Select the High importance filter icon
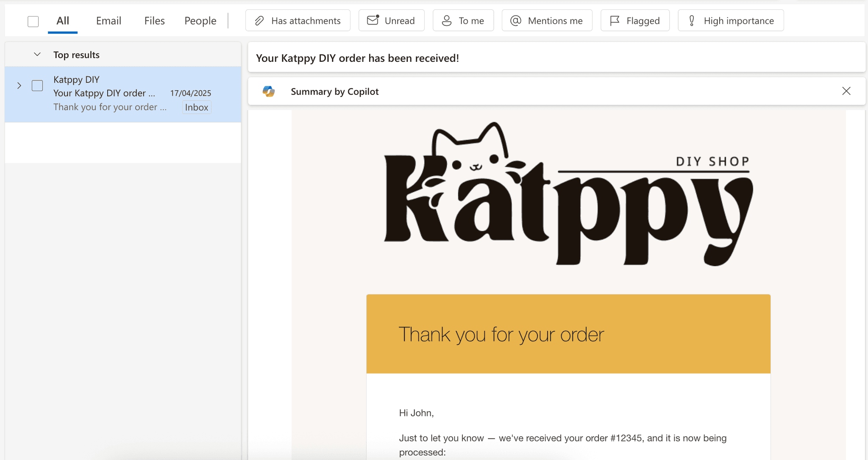 coord(692,20)
